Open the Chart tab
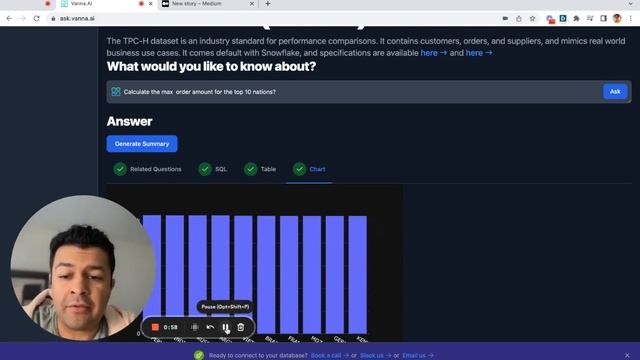The image size is (640, 360). 309,169
